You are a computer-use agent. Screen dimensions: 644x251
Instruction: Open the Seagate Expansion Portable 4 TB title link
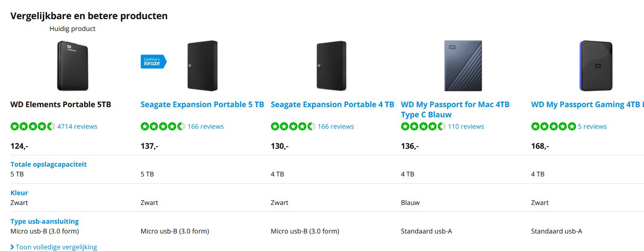click(332, 104)
